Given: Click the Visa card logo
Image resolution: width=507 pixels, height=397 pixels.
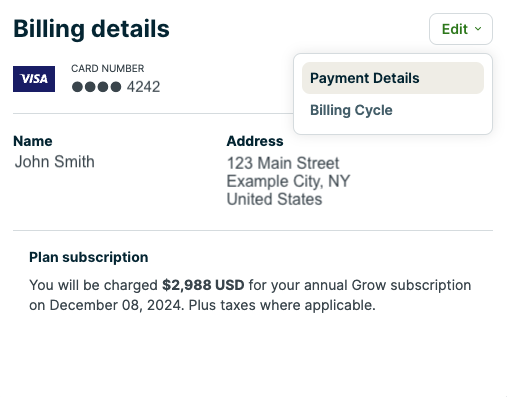Looking at the screenshot, I should (x=34, y=79).
